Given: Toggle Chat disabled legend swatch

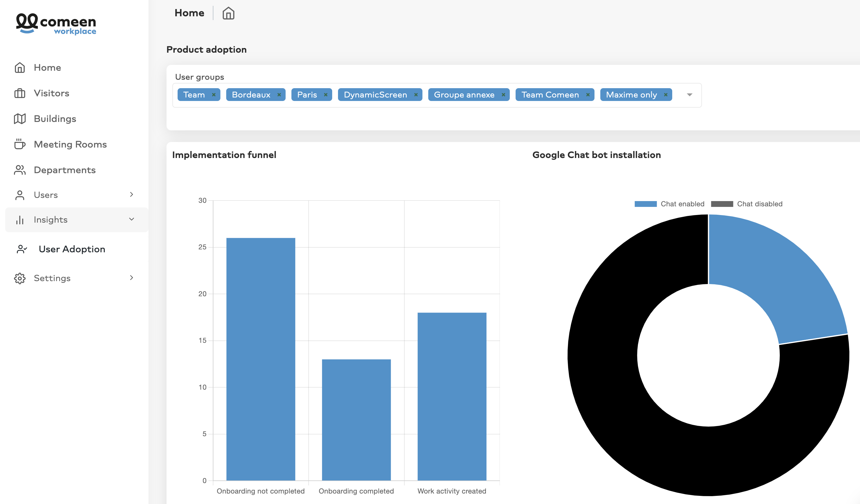Looking at the screenshot, I should tap(722, 204).
